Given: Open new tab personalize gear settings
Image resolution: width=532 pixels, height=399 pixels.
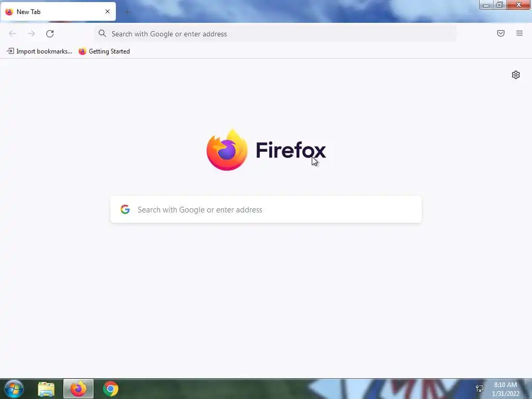Looking at the screenshot, I should 516,75.
